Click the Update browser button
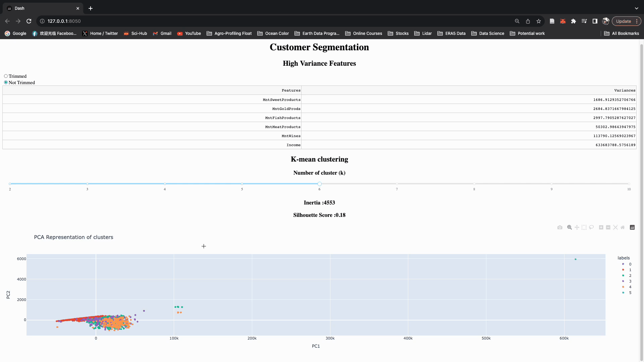 [623, 21]
